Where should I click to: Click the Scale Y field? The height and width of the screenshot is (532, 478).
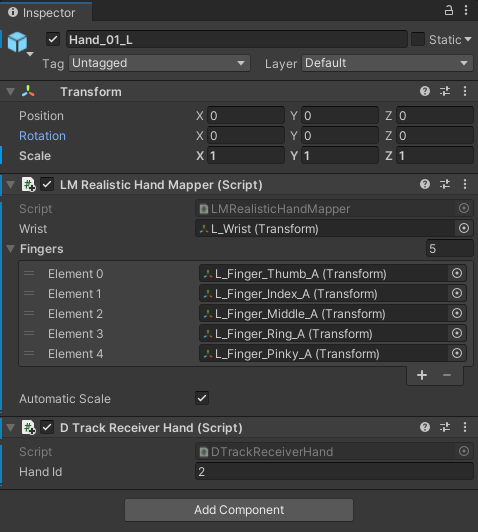(340, 156)
